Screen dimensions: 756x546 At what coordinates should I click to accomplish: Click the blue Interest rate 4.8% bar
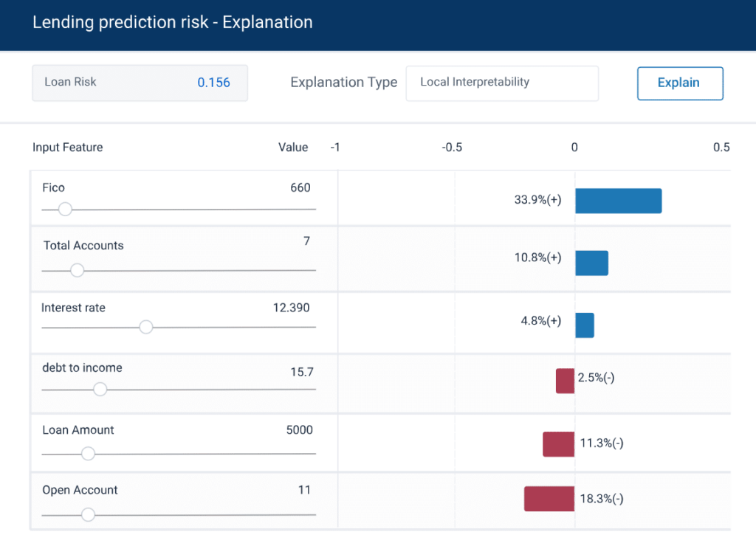click(584, 325)
